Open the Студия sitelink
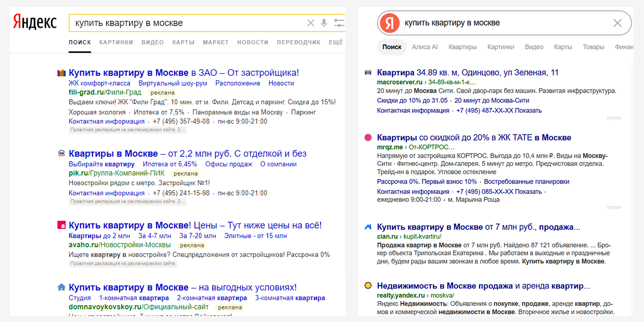 [x=80, y=298]
